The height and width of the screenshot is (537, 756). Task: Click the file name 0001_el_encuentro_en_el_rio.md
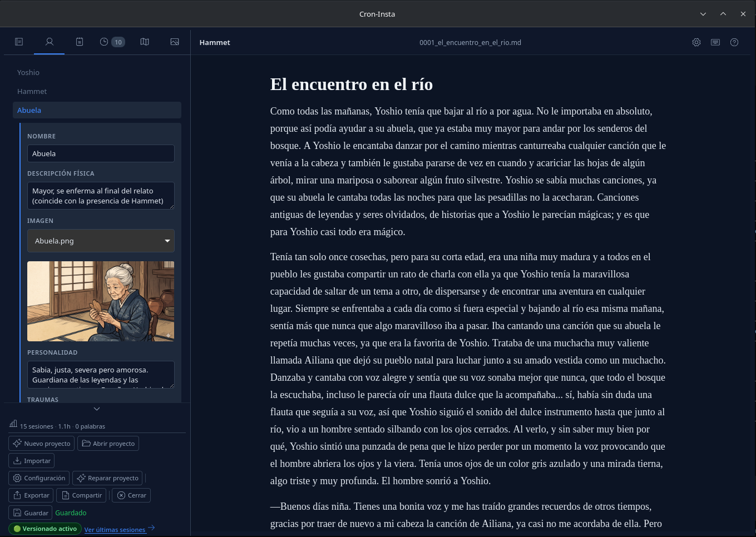pyautogui.click(x=470, y=42)
